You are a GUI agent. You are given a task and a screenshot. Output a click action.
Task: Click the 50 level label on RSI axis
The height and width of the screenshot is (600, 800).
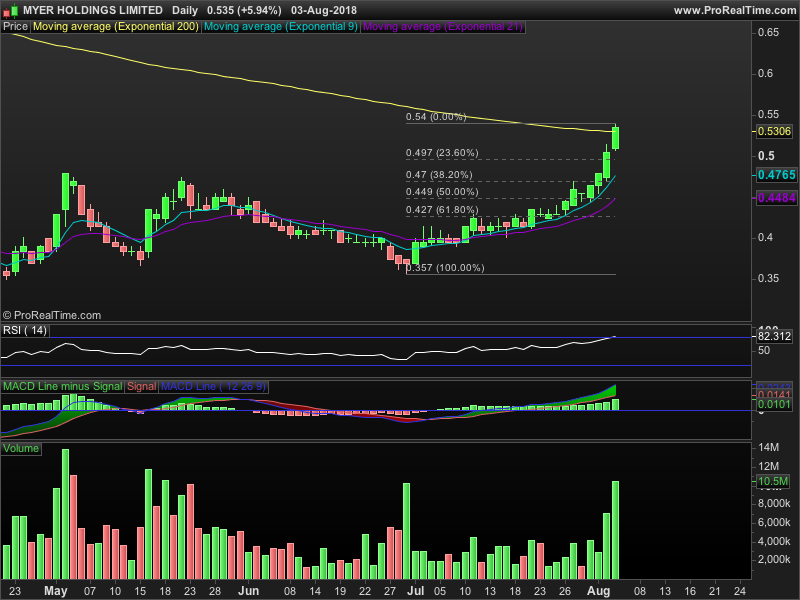764,351
